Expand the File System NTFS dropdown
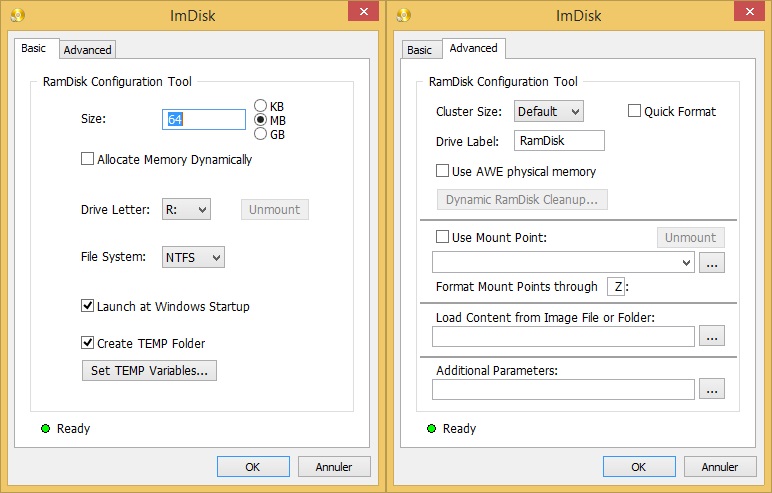Image resolution: width=772 pixels, height=493 pixels. (193, 258)
